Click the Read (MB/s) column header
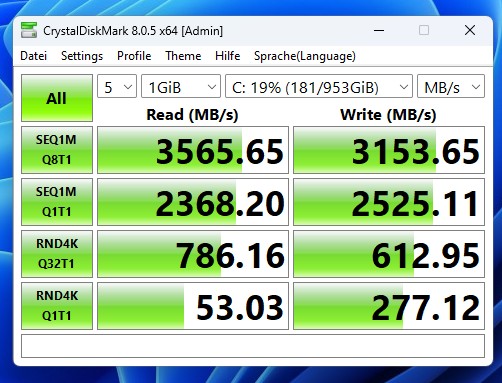 [x=192, y=115]
